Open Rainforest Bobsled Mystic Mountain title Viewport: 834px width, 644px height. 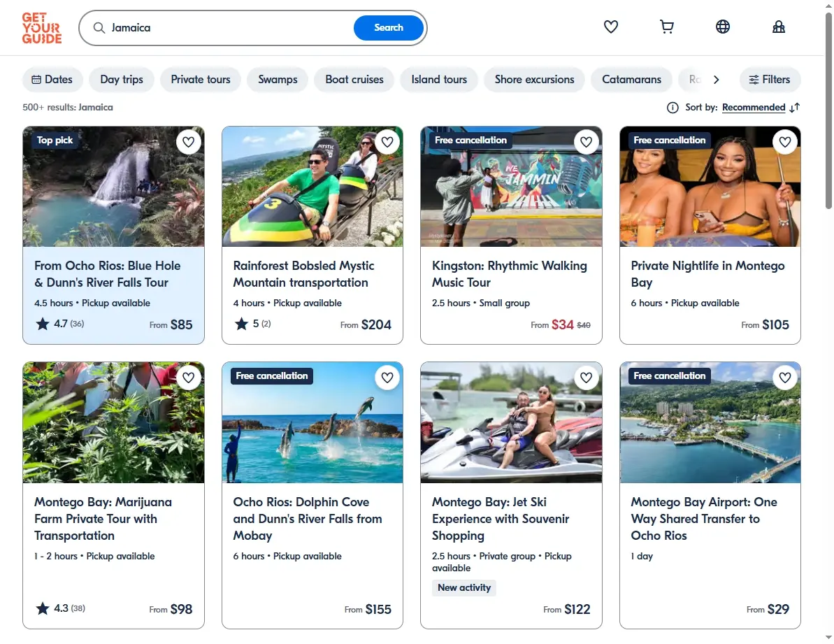coord(303,274)
